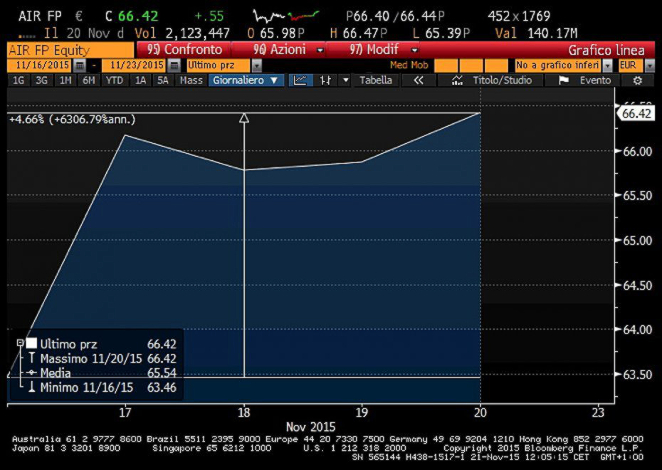Click the Evento flag icon
Viewport: 662px width, 470px height.
coord(564,80)
